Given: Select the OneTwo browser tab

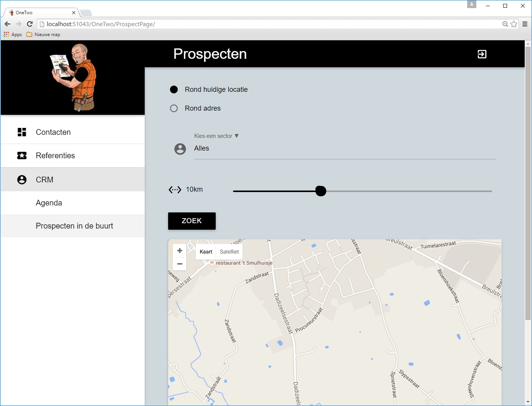Looking at the screenshot, I should pyautogui.click(x=41, y=13).
